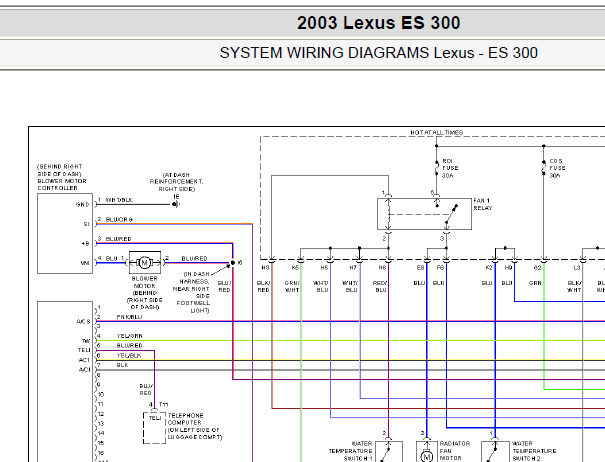
Task: Click WATER TEMPERATURE SWITCH 1 label
Action: 350,451
